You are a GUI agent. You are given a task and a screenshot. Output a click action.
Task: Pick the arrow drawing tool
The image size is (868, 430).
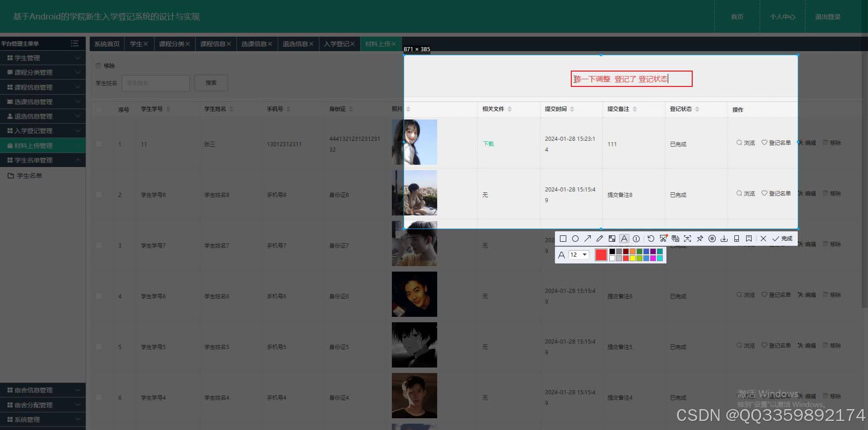point(588,239)
